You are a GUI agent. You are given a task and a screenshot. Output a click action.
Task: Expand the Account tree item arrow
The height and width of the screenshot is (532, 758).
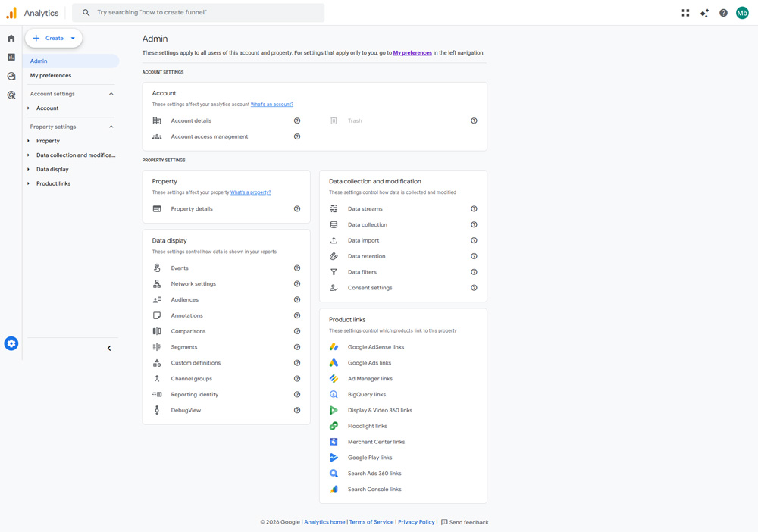[x=29, y=108]
